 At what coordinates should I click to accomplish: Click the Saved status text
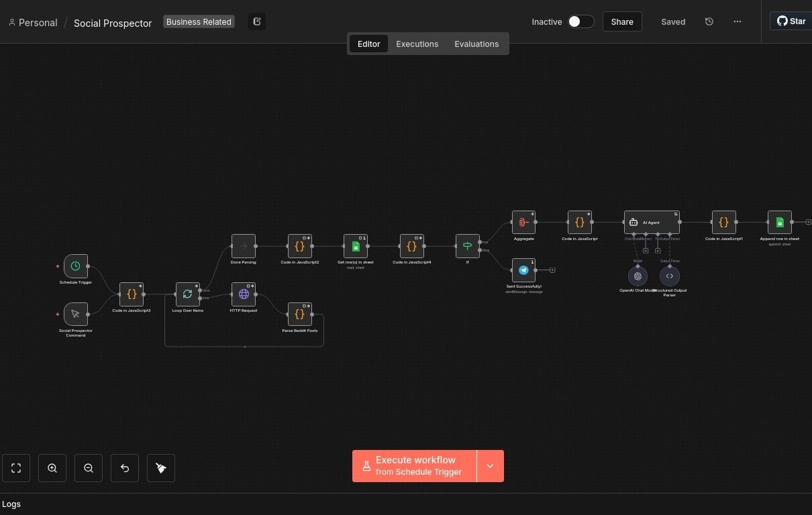(x=673, y=21)
